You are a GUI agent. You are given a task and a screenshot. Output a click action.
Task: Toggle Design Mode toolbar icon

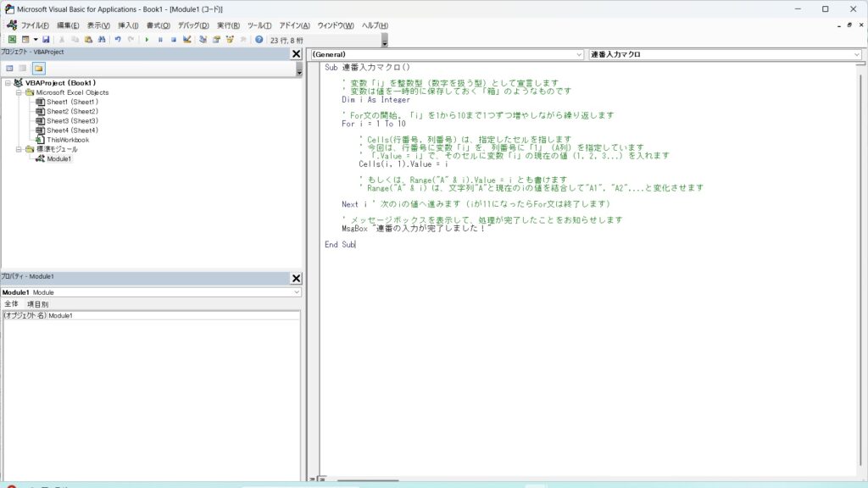click(188, 39)
